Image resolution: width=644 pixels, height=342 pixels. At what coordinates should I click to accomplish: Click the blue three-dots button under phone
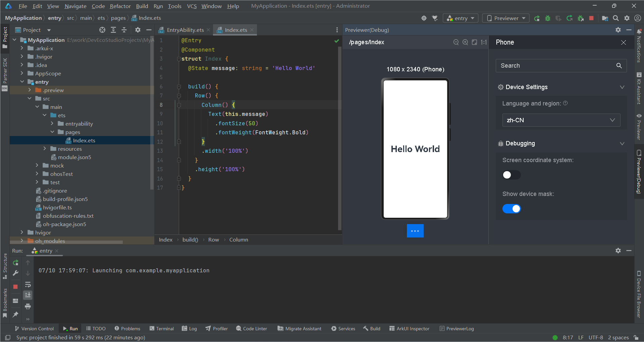click(415, 231)
